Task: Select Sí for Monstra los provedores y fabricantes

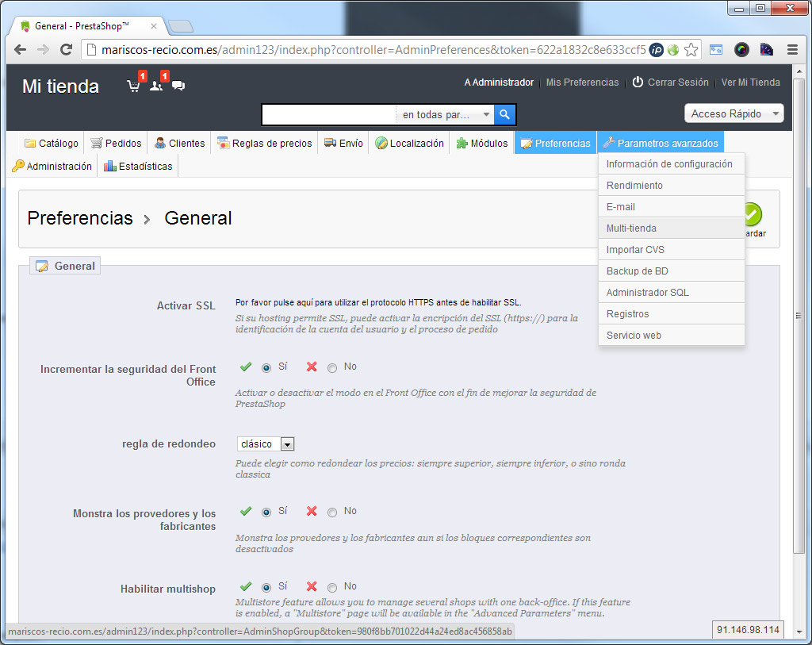Action: (x=266, y=513)
